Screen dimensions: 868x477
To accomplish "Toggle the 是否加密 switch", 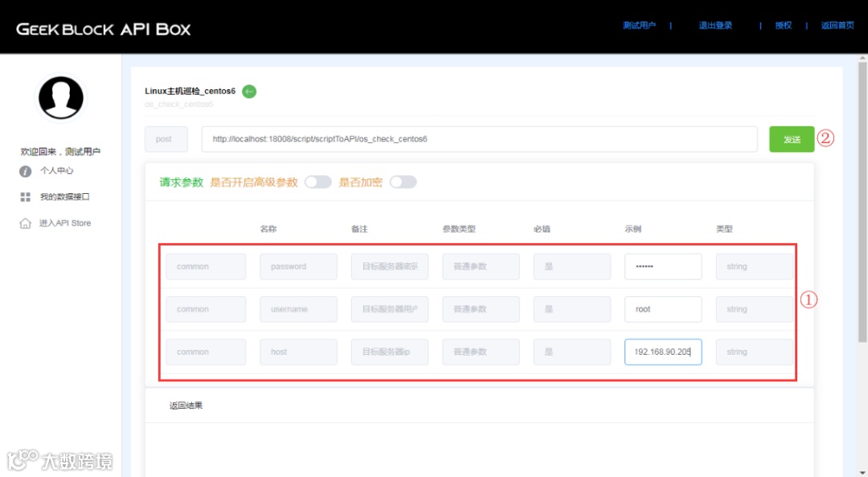I will 403,183.
